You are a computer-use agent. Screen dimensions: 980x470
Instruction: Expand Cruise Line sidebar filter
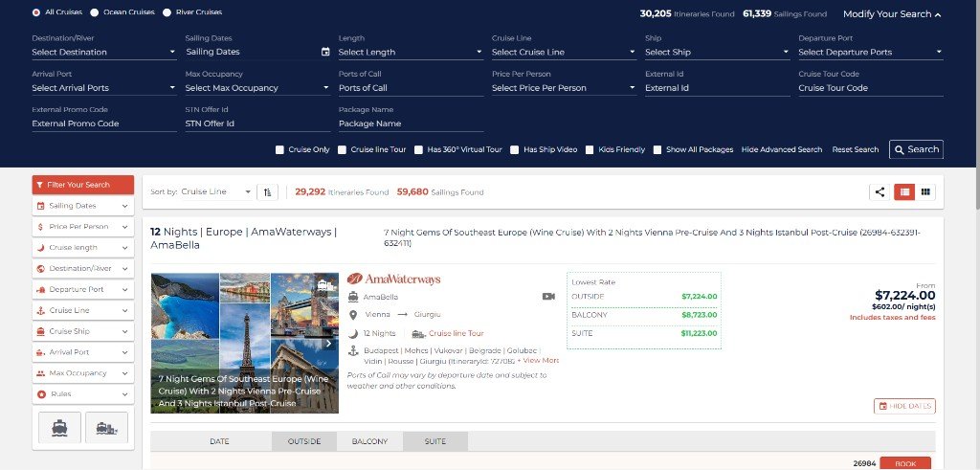[x=83, y=311]
